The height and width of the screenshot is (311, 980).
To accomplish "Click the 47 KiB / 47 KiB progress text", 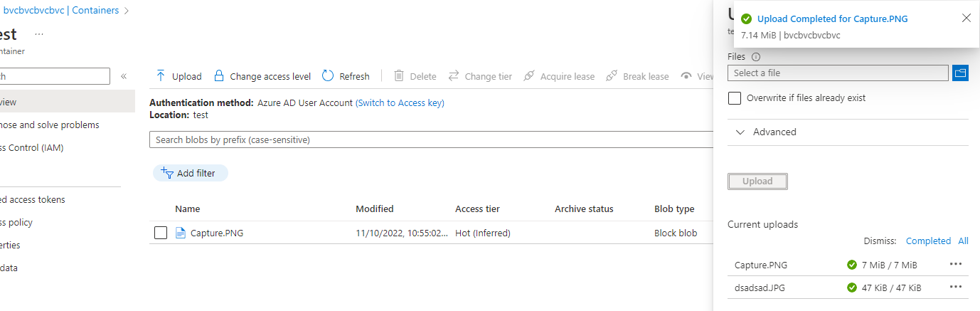I will [x=892, y=288].
